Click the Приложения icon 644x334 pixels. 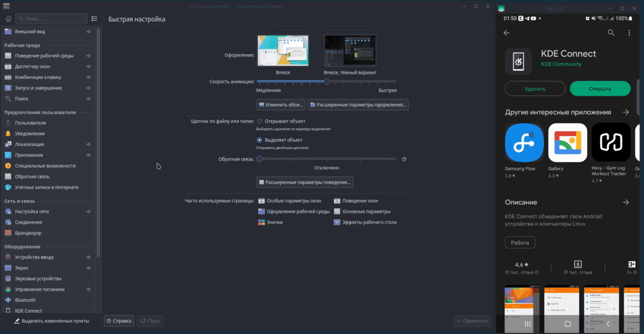pyautogui.click(x=8, y=155)
